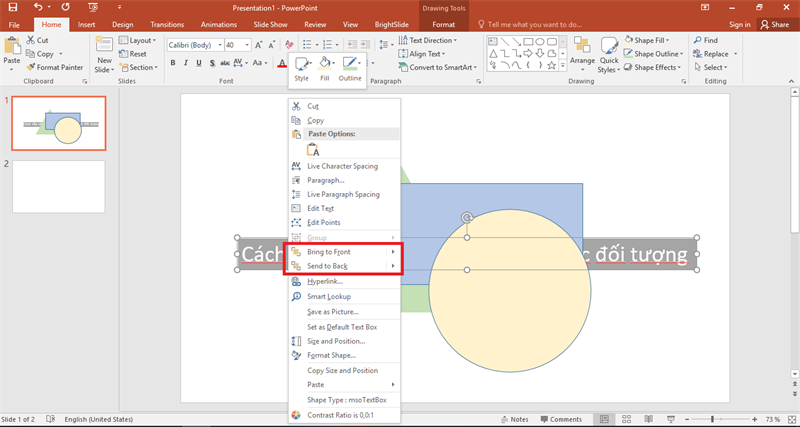Click the zoom slider in status bar
Image resolution: width=800 pixels, height=427 pixels.
pos(712,419)
